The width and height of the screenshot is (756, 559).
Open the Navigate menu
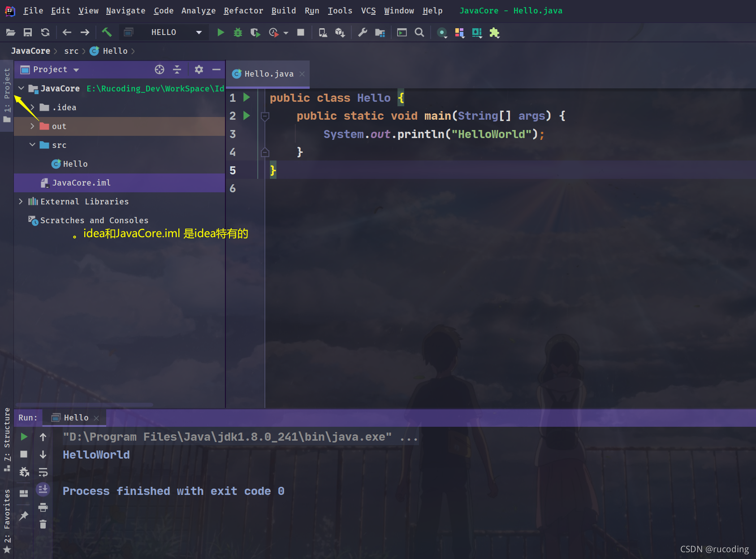pyautogui.click(x=125, y=10)
